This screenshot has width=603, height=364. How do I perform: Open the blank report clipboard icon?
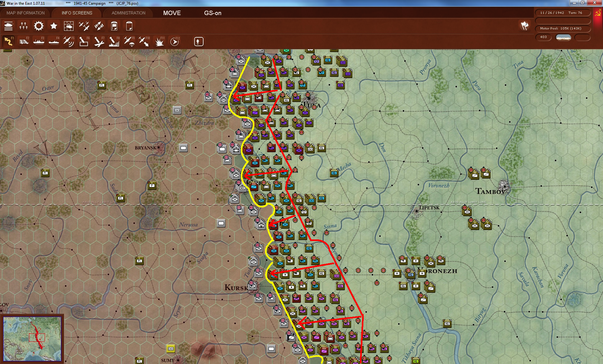click(x=129, y=26)
